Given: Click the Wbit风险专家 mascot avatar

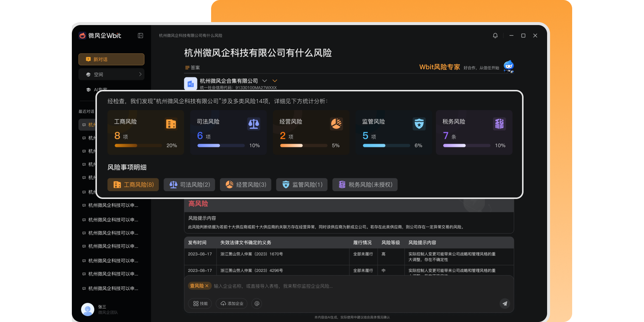Looking at the screenshot, I should [509, 67].
